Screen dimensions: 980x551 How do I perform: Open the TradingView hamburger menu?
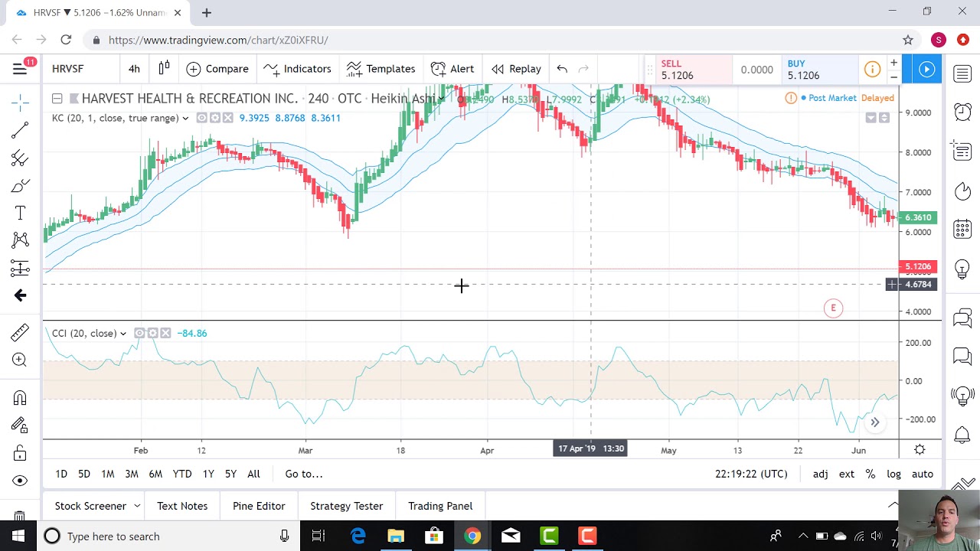(x=20, y=69)
